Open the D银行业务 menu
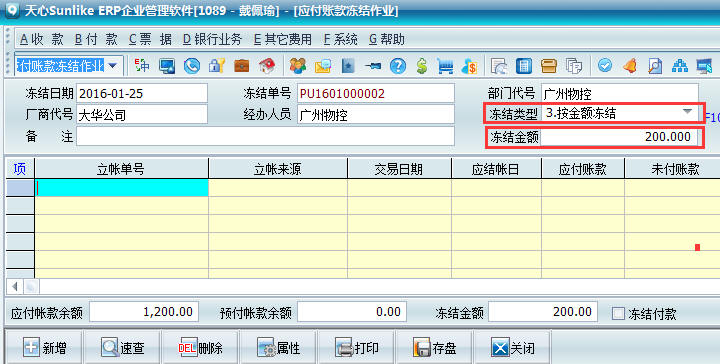720x364 pixels. [212, 39]
